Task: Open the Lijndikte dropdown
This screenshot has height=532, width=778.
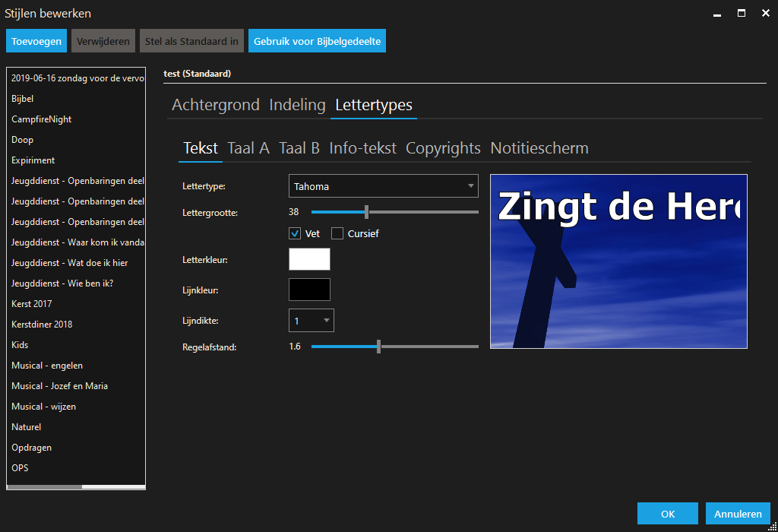Action: tap(311, 321)
